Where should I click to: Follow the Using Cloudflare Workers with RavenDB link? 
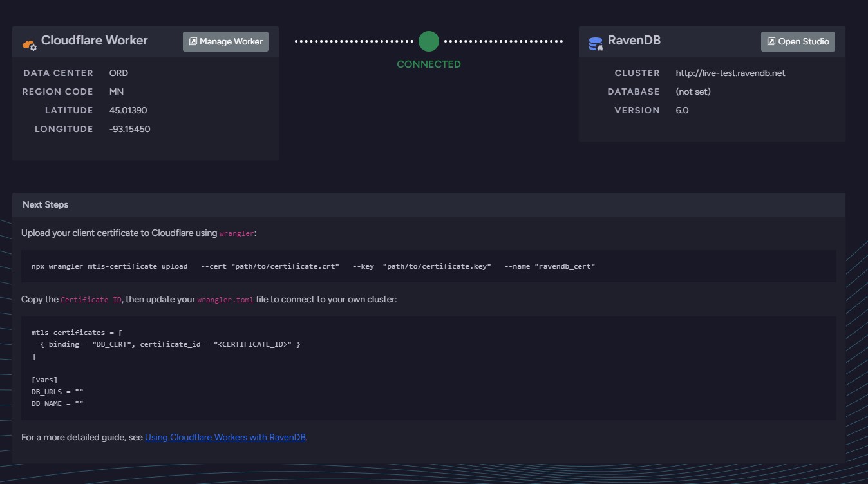(225, 436)
